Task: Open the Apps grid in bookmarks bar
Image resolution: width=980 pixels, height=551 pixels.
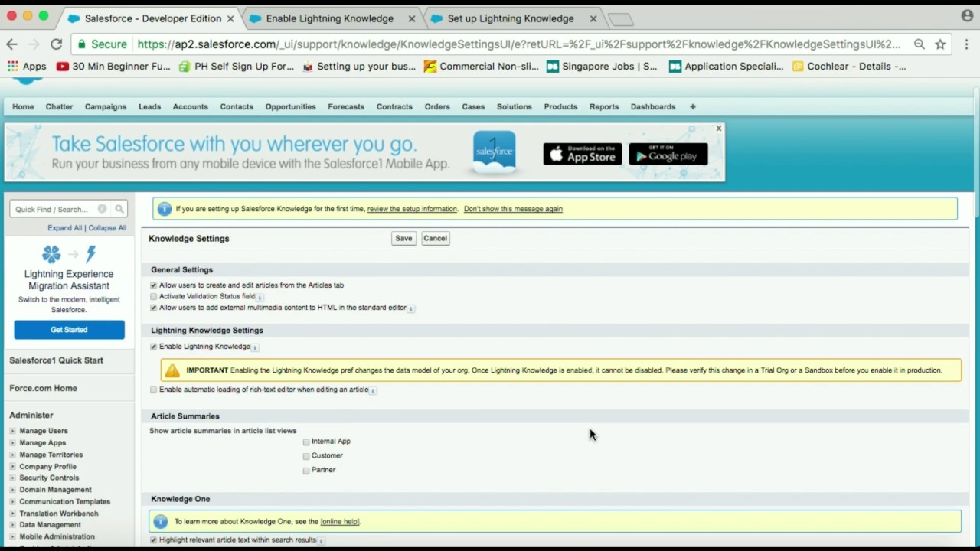Action: 26,67
